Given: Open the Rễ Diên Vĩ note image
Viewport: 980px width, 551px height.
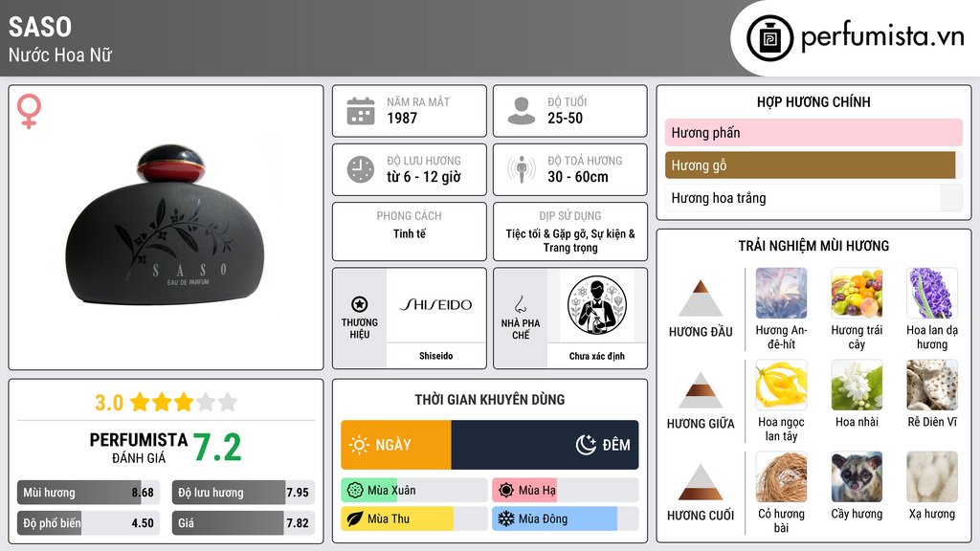Looking at the screenshot, I should [932, 385].
